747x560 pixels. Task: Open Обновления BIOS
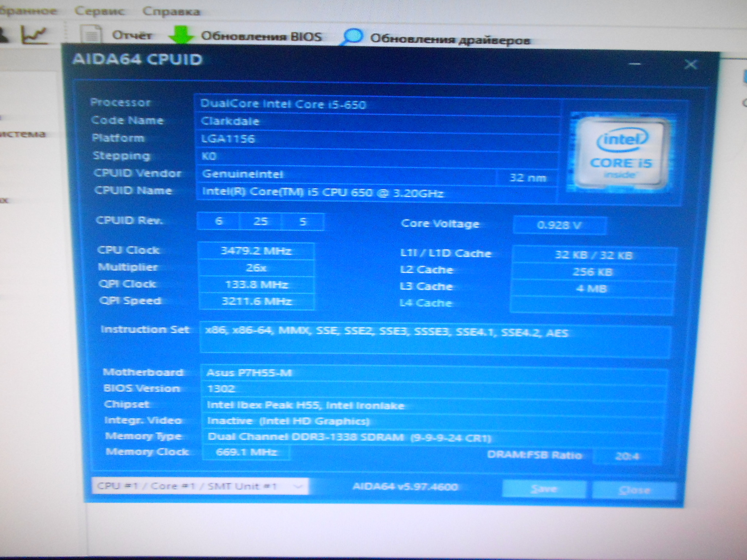[x=262, y=36]
